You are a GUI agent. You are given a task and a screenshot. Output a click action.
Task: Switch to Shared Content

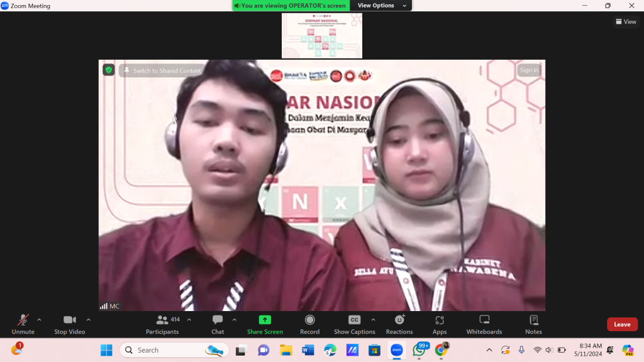[x=162, y=70]
